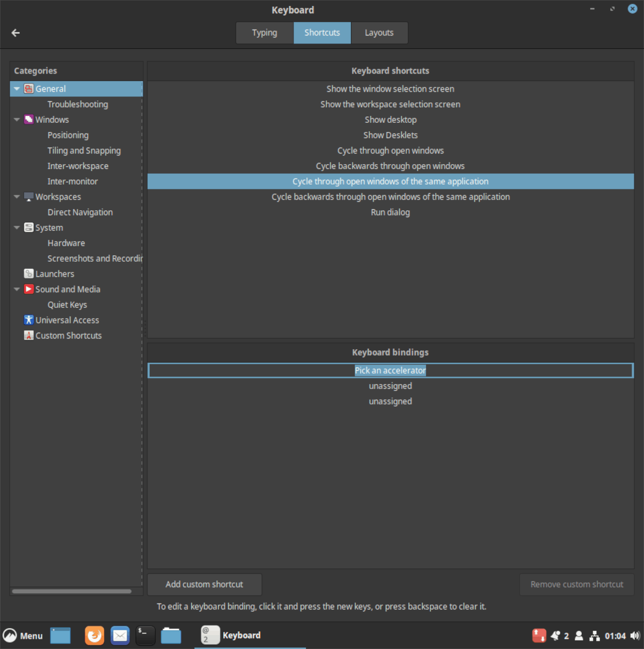Click the Launchers gear icon
Viewport: 644px width, 649px height.
click(x=28, y=274)
